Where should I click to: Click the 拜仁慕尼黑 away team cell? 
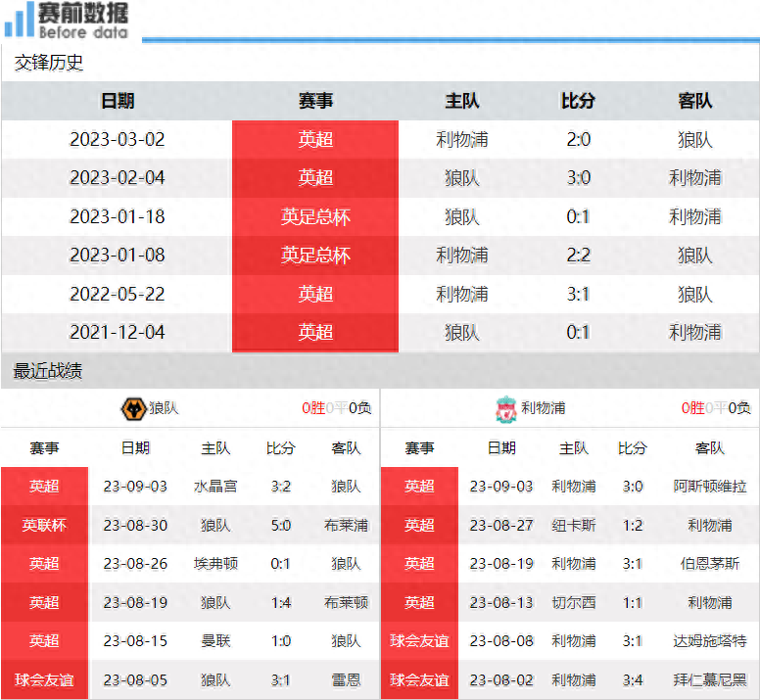tap(710, 680)
